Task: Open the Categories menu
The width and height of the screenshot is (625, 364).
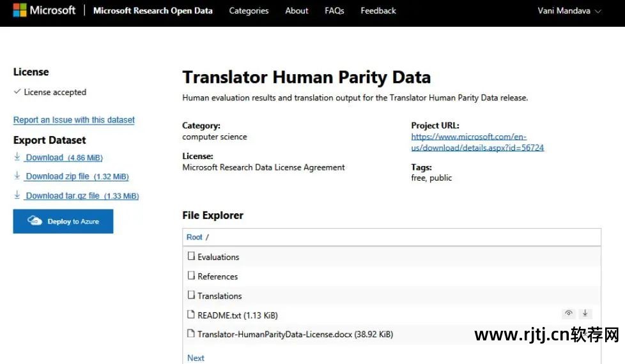Action: pyautogui.click(x=249, y=11)
